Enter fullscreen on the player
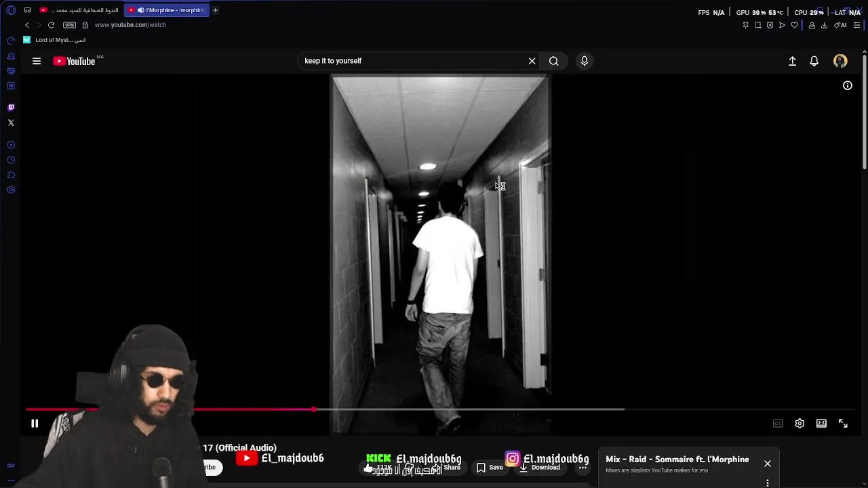Image resolution: width=868 pixels, height=488 pixels. tap(843, 424)
